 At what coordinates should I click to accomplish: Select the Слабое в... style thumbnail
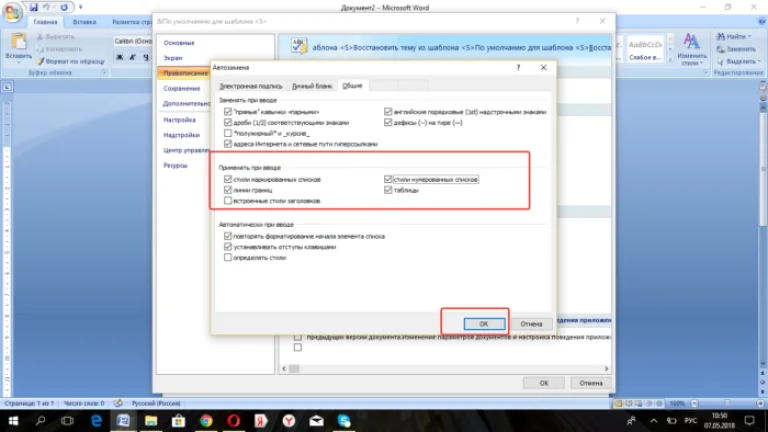click(645, 50)
